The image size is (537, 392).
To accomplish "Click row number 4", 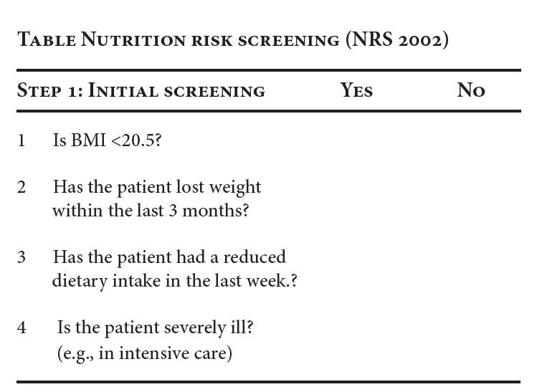I will (x=22, y=328).
